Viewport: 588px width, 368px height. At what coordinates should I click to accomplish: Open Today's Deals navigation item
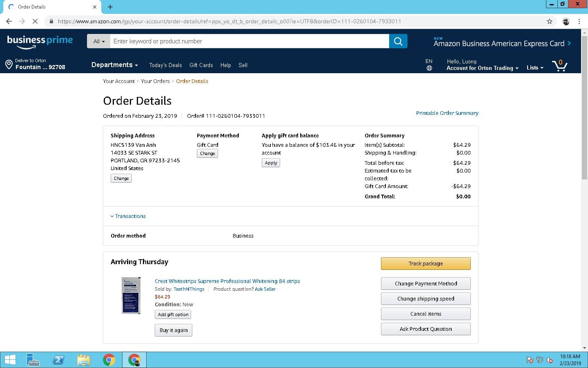coord(165,65)
